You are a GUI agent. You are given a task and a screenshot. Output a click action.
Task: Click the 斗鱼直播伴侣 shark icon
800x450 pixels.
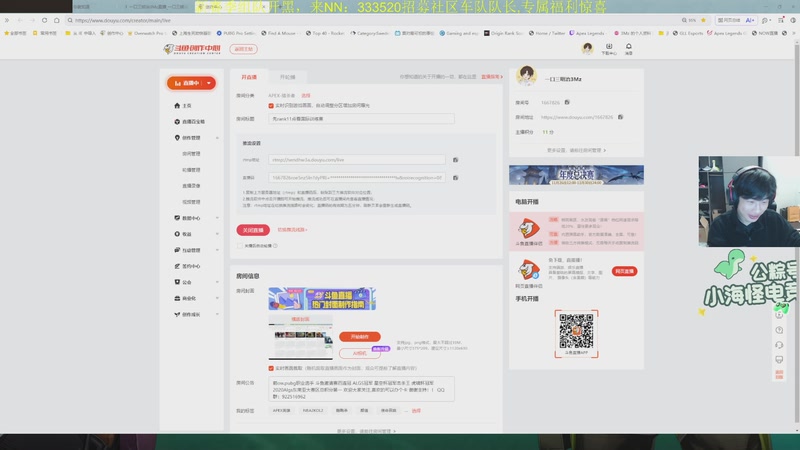point(529,229)
